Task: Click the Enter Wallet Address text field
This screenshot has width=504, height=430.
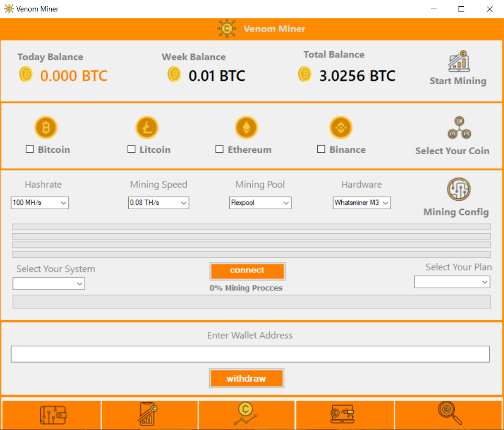Action: 250,354
